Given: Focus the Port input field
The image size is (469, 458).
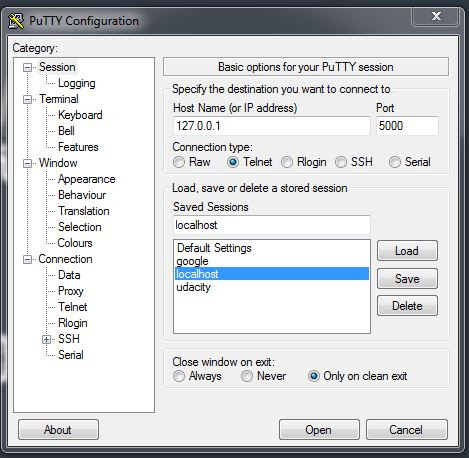Looking at the screenshot, I should click(x=407, y=126).
